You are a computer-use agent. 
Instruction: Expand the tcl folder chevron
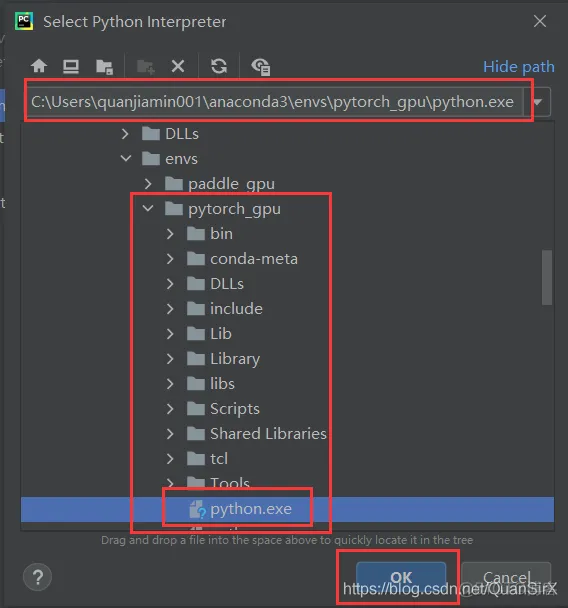170,459
